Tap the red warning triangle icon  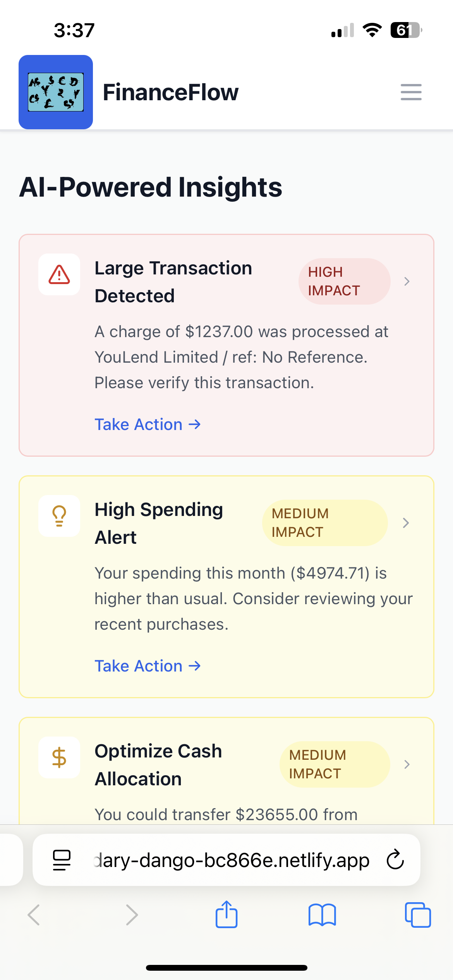point(59,274)
